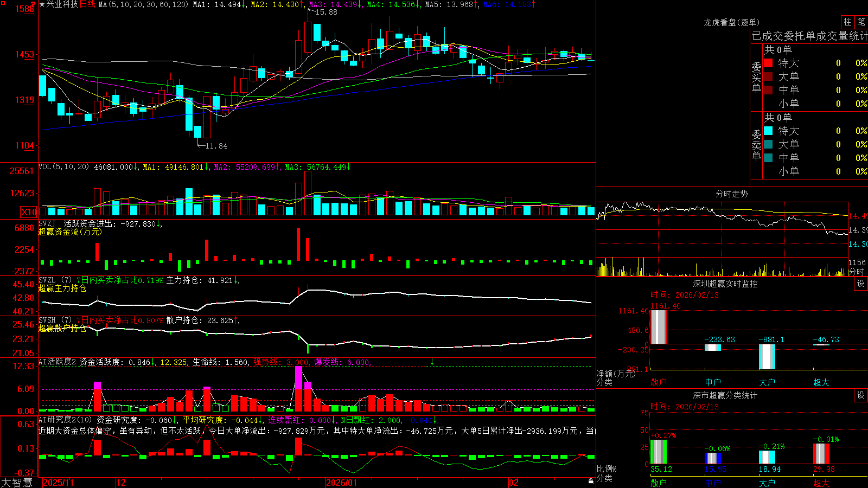Open 设 settings for 深市超赢分类统计

click(860, 395)
